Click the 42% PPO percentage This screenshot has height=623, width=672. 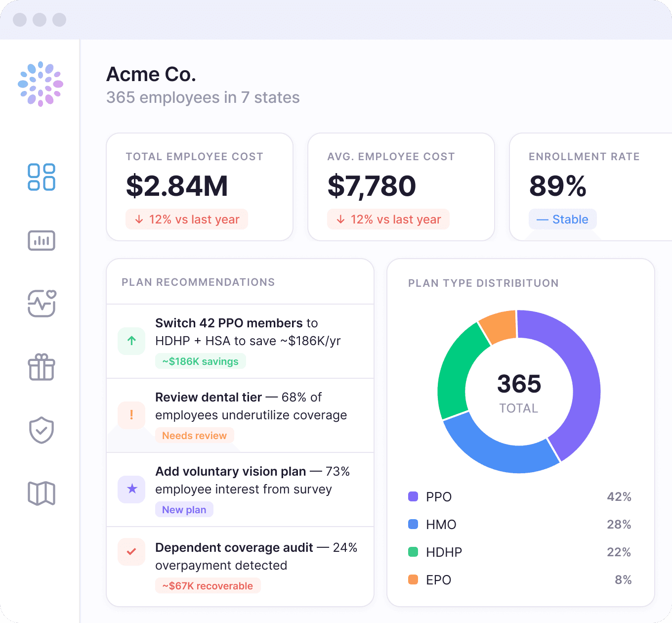pos(619,497)
